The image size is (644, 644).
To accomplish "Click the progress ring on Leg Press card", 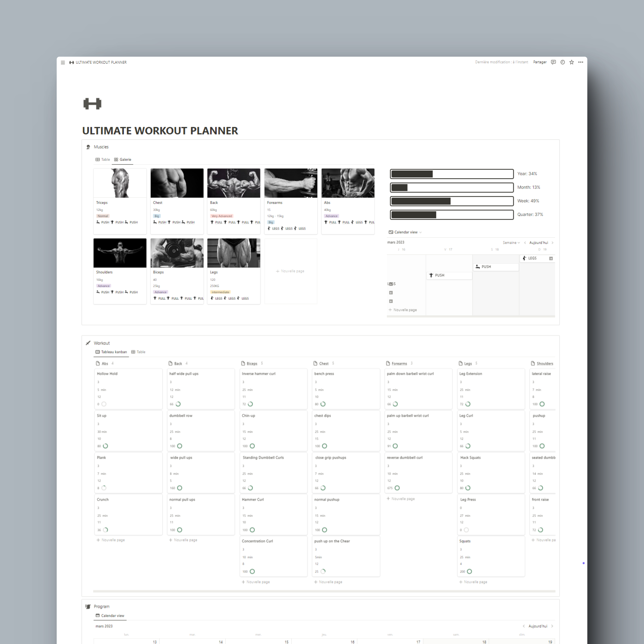I will [466, 530].
